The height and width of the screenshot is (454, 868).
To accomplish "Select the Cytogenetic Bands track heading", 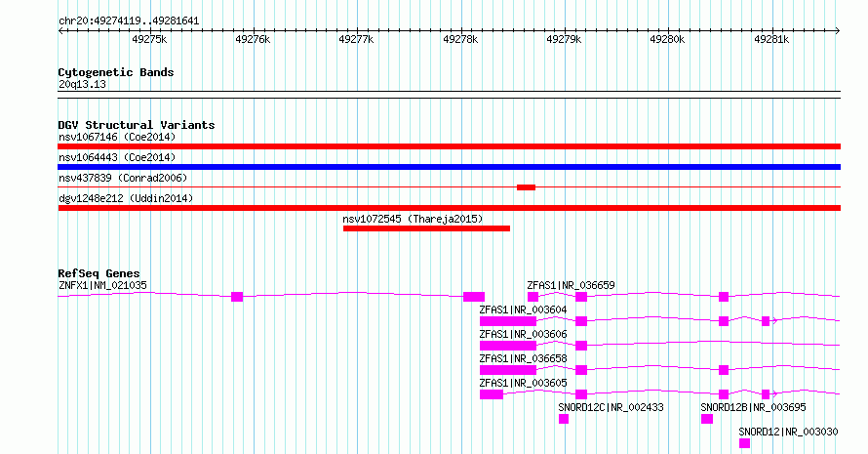I will coord(116,72).
